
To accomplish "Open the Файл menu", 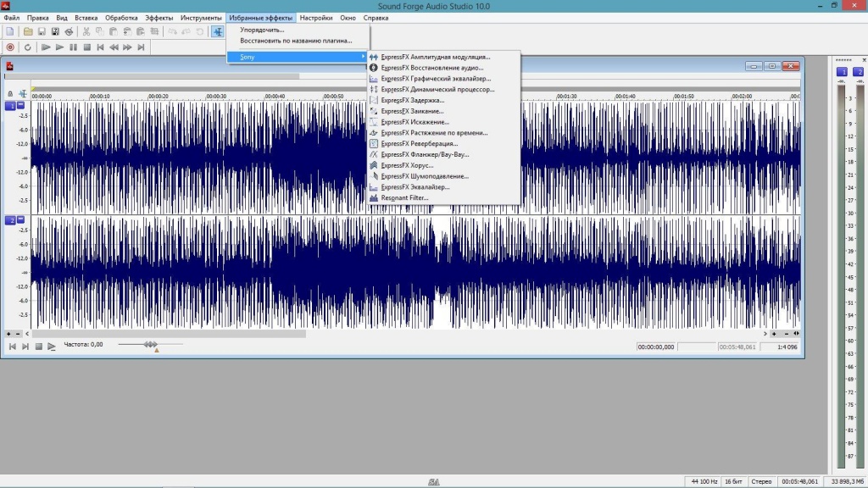I will pos(12,18).
